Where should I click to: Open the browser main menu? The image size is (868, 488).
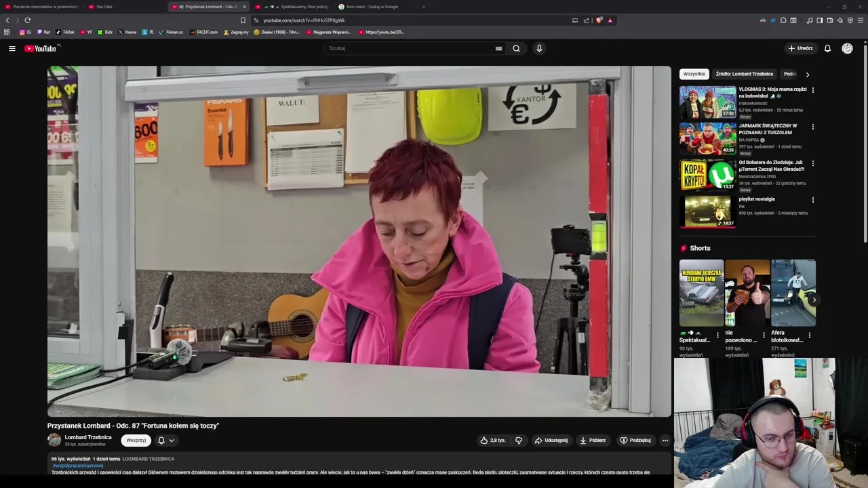(x=861, y=20)
